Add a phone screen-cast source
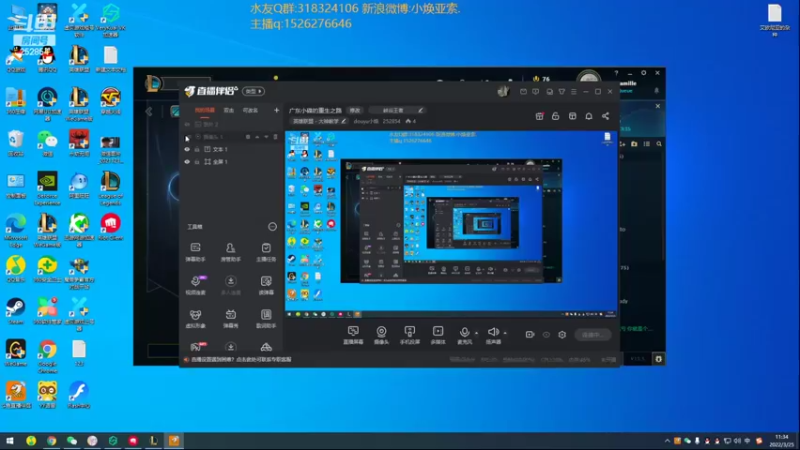This screenshot has height=450, width=800. (x=409, y=335)
